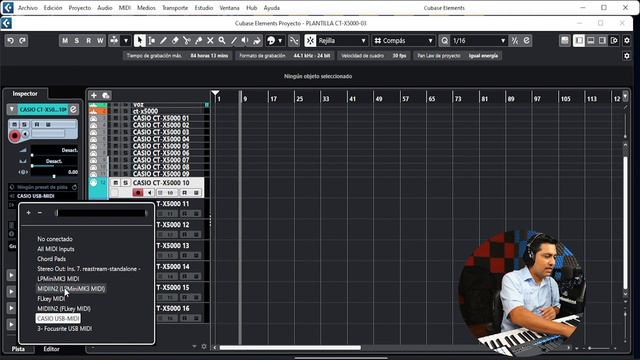
Task: Open Ningún preset de pista selector
Action: [43, 187]
